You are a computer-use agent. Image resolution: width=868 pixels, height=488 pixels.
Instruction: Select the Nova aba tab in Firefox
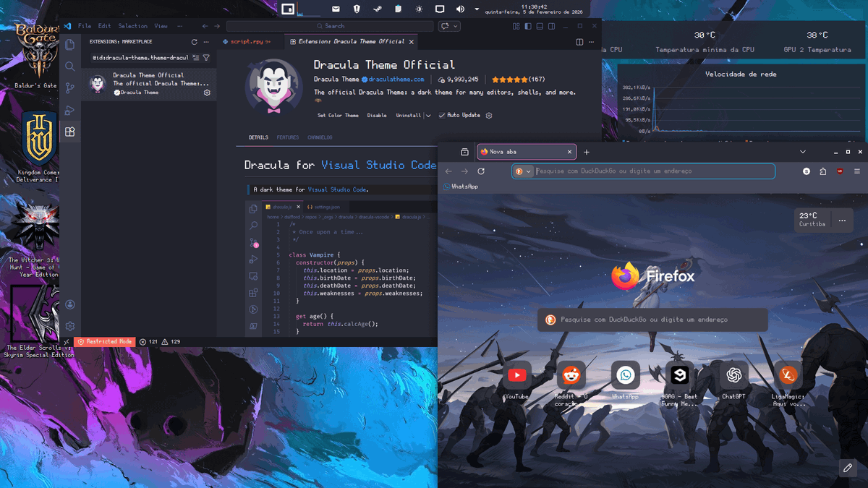tap(526, 152)
